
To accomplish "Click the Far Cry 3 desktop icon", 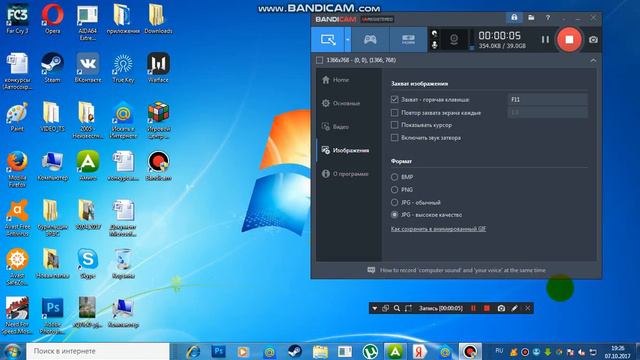I will [17, 19].
